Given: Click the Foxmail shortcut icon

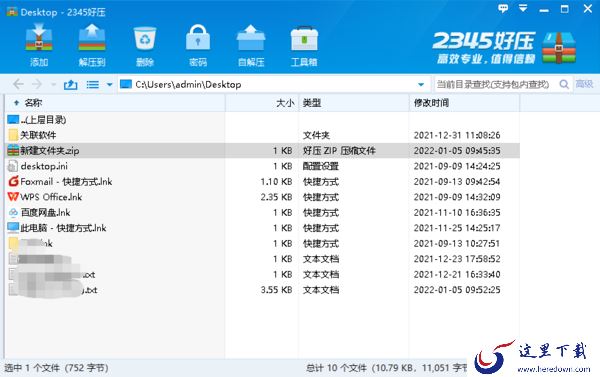Looking at the screenshot, I should tap(13, 181).
